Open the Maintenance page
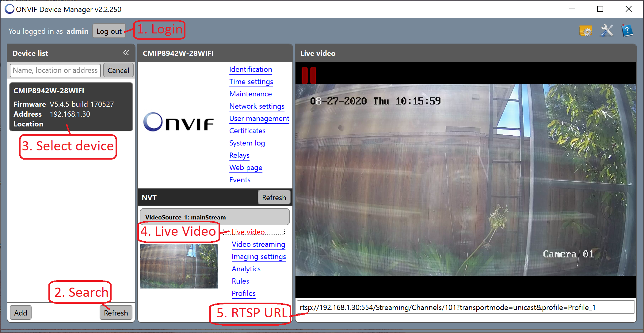 pos(250,94)
